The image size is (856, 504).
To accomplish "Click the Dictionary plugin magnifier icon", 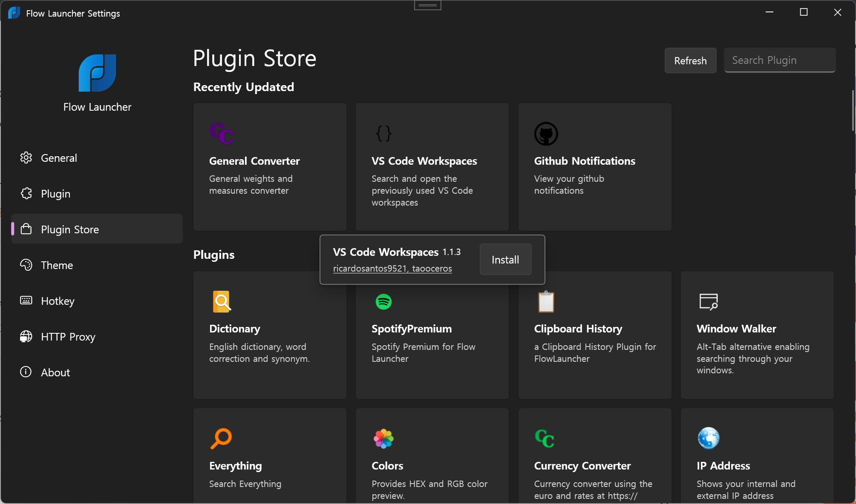I will point(222,301).
